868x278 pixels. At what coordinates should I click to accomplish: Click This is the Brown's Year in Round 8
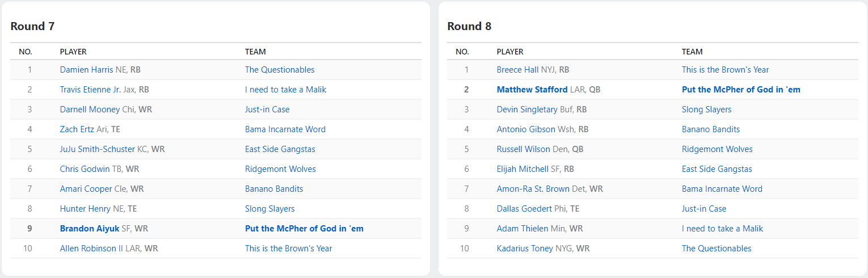click(725, 70)
